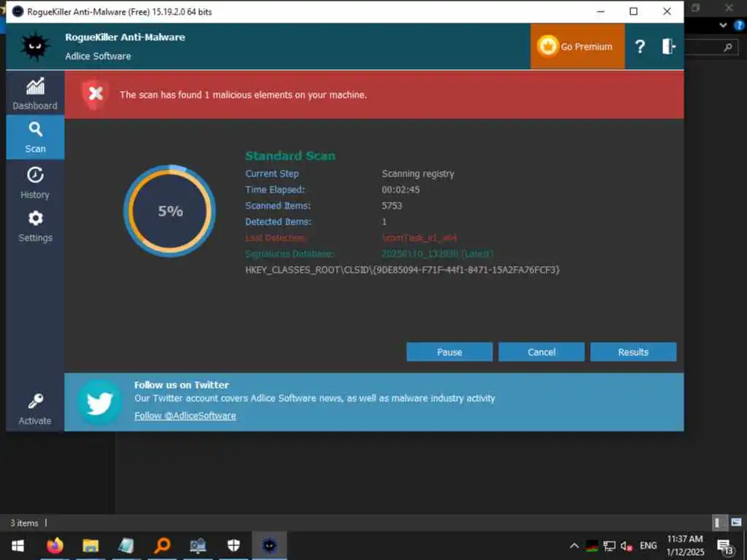Open Windows Security shield in taskbar
Screen dimensions: 747x560
coord(233,545)
